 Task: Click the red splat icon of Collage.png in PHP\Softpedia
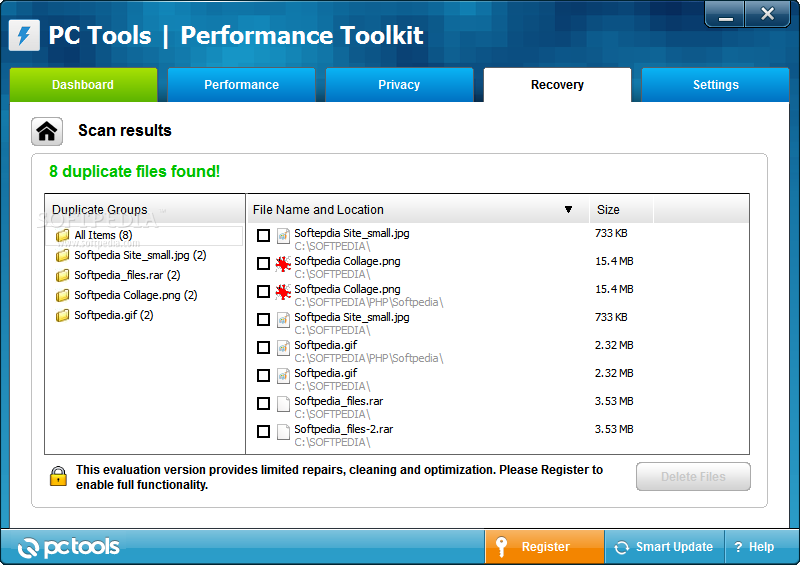pos(283,291)
